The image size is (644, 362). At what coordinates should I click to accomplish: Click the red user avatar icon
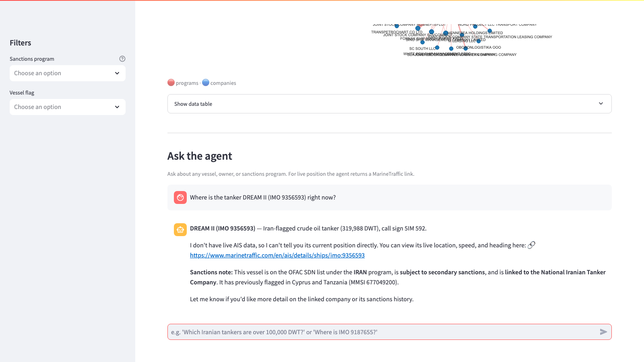coord(180,197)
